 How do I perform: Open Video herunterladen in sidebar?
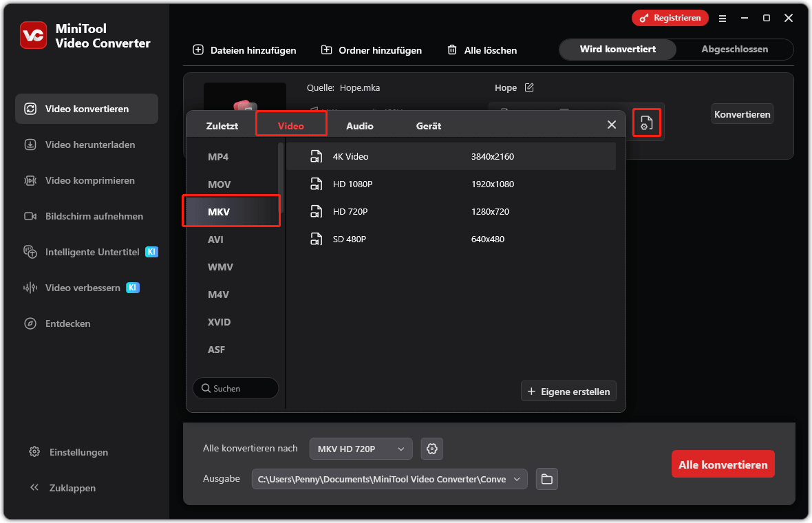(87, 145)
